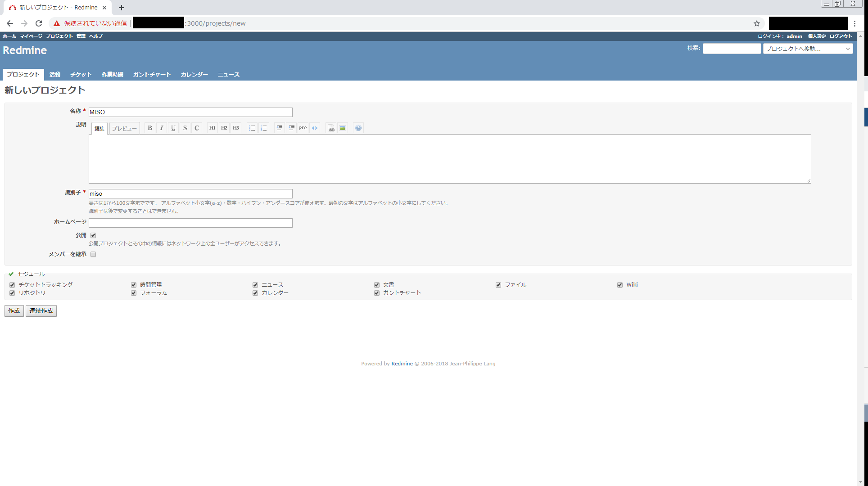The width and height of the screenshot is (868, 486).
Task: Click the 作成 button
Action: tap(14, 311)
